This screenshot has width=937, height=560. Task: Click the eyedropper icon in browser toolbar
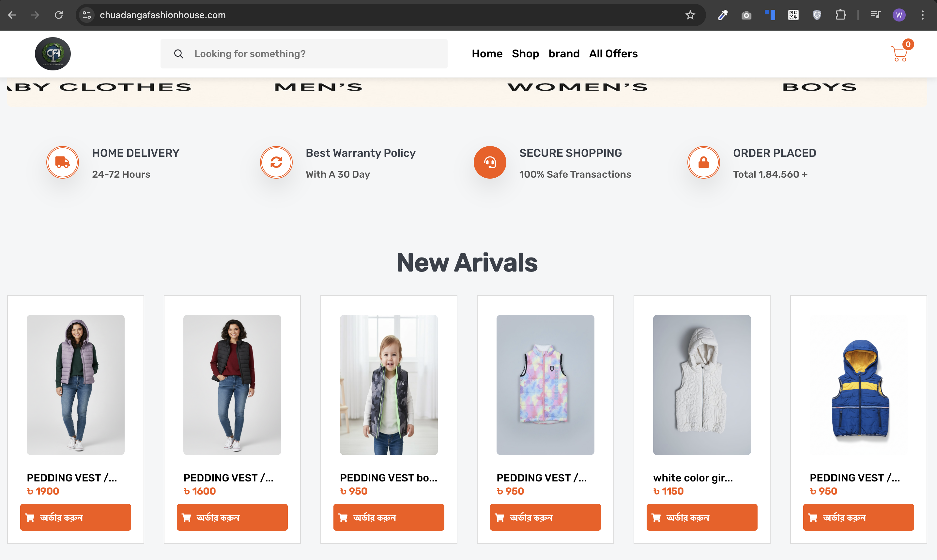point(722,15)
